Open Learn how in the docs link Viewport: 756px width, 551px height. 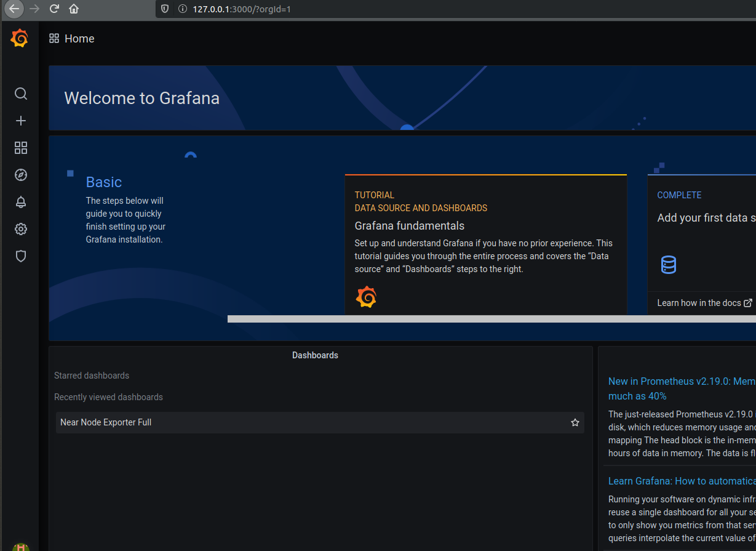pos(704,303)
